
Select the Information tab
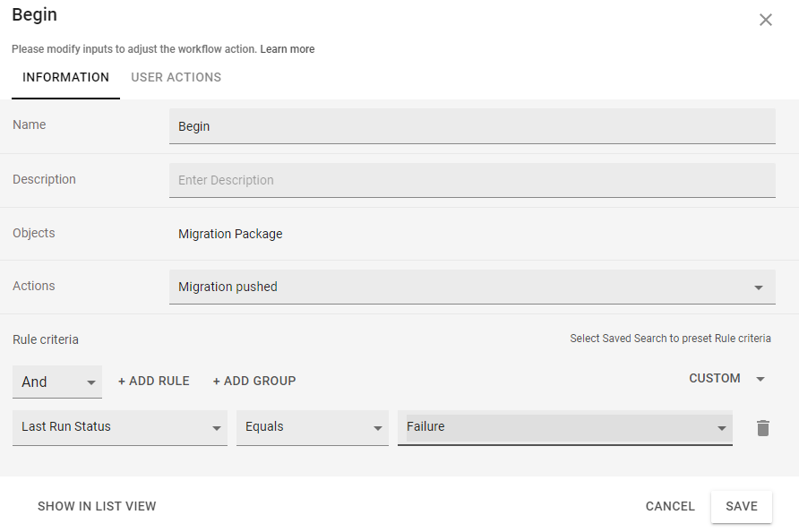(x=65, y=77)
